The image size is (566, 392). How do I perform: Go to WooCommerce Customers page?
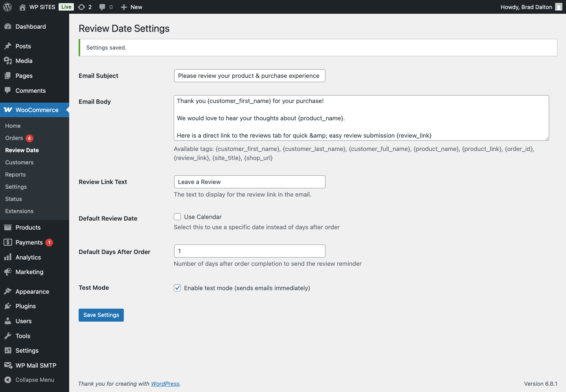pyautogui.click(x=19, y=162)
